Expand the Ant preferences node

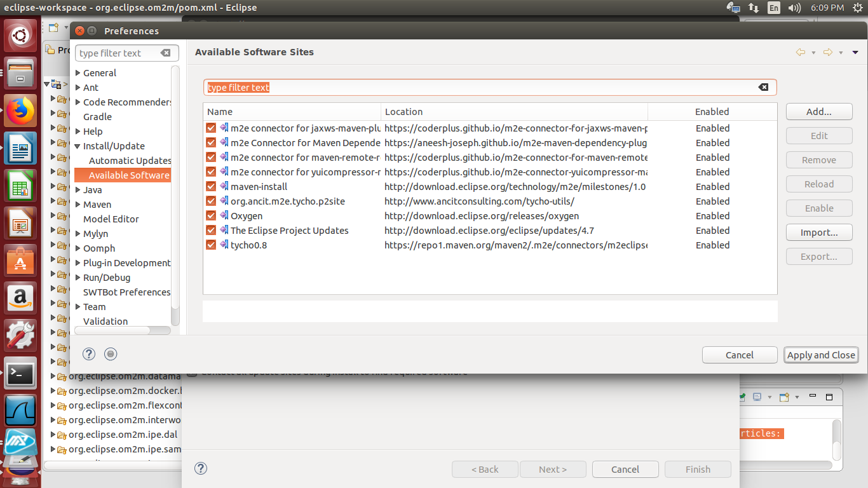(78, 88)
